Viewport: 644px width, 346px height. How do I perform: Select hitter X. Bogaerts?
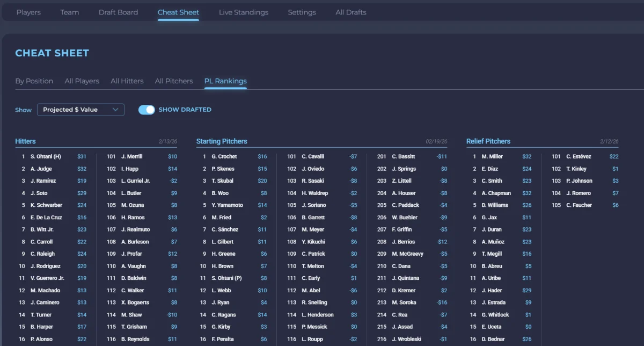pos(135,302)
